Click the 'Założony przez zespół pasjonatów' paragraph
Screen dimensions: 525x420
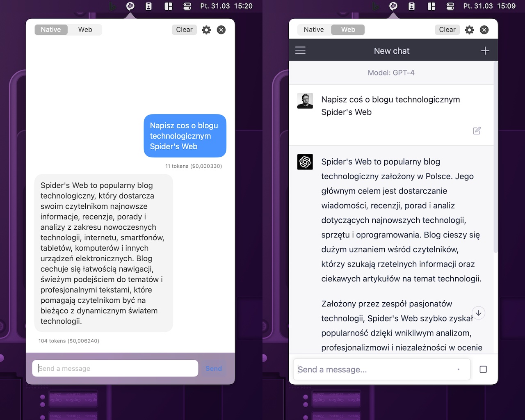click(401, 326)
